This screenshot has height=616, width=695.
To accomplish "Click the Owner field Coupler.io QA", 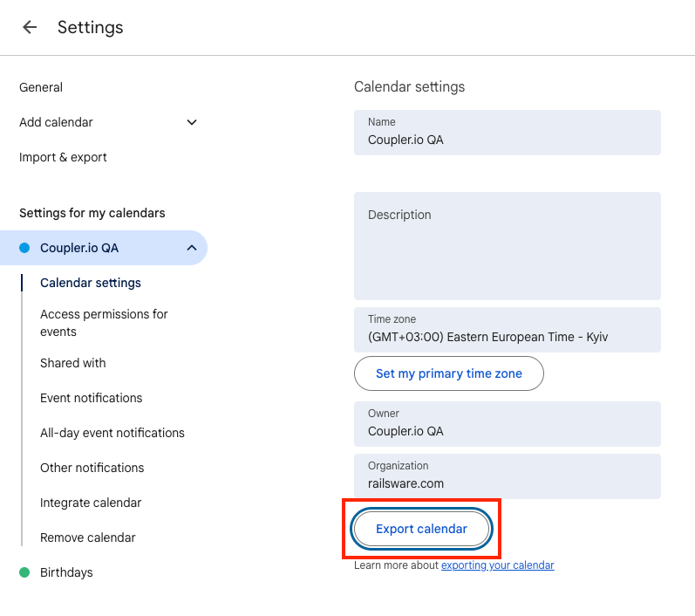I will (507, 424).
